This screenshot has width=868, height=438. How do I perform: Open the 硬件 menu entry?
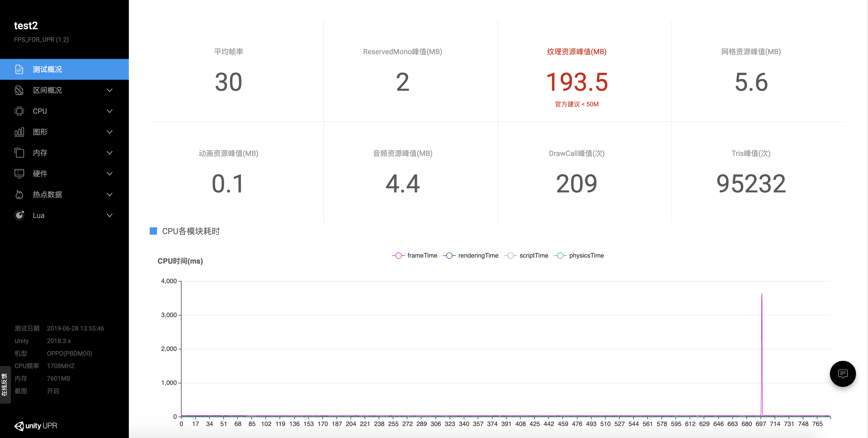pos(40,174)
